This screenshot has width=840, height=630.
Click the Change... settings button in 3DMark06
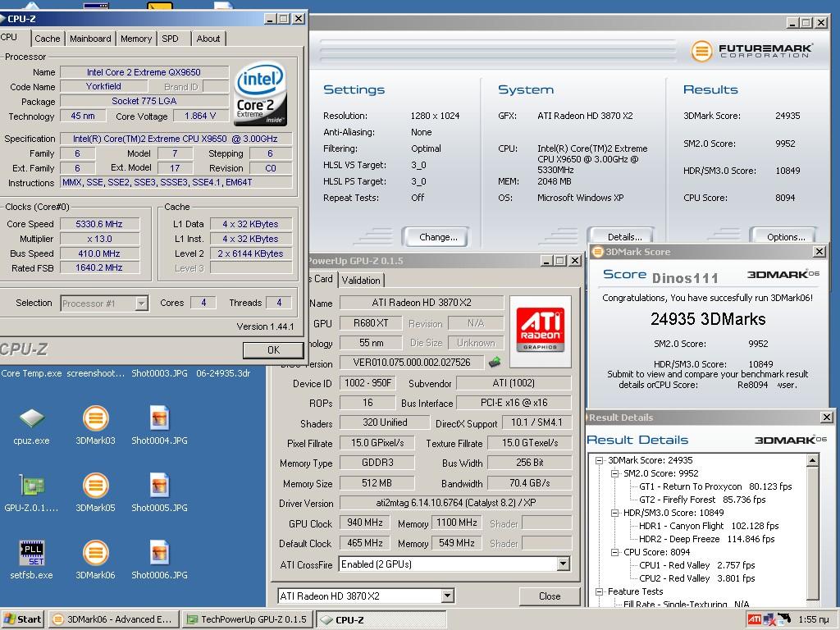[437, 237]
